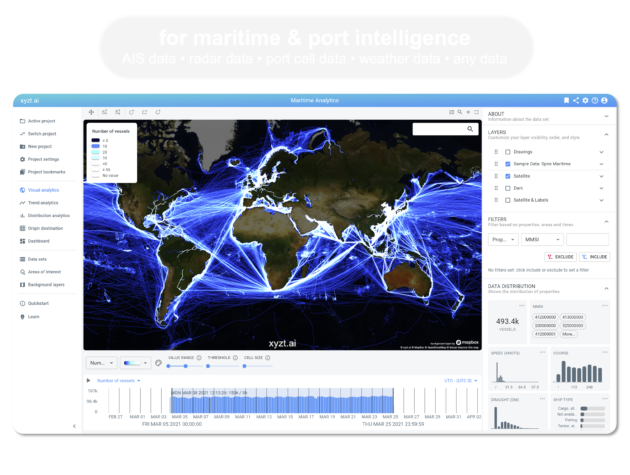This screenshot has width=630, height=475.
Task: Play the timeline animation
Action: (88, 380)
